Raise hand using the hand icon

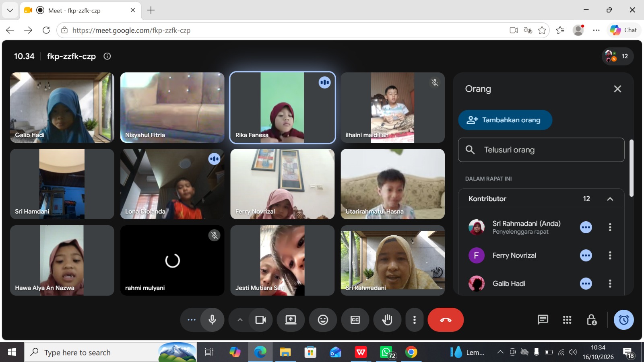pyautogui.click(x=387, y=320)
